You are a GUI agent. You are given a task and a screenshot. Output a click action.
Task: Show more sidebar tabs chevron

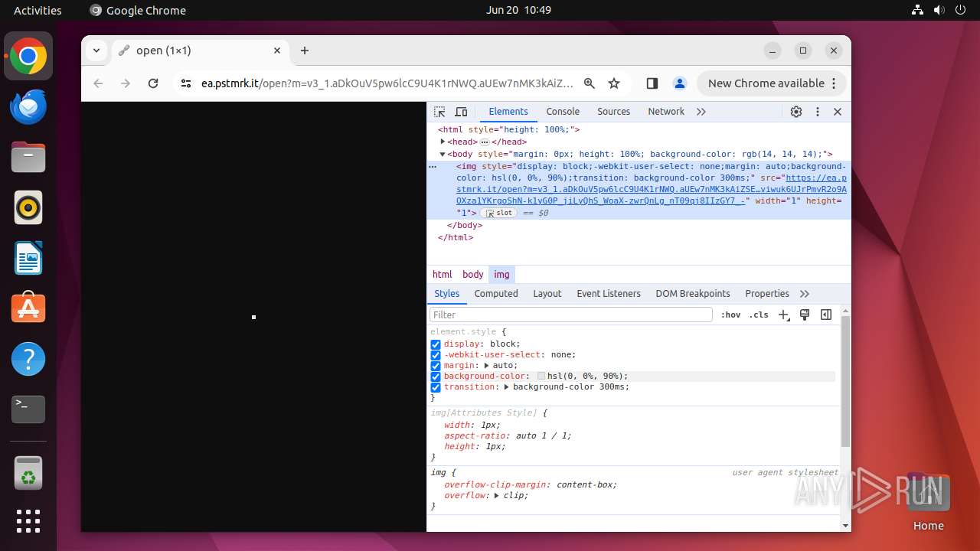[x=805, y=294]
